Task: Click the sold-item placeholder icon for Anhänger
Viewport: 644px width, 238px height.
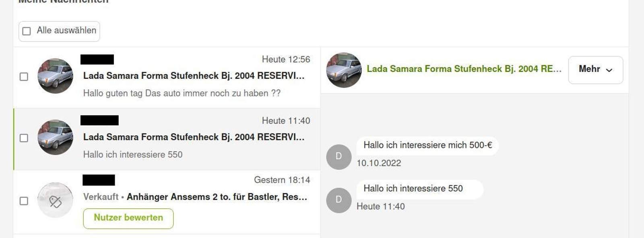Action: pos(55,200)
